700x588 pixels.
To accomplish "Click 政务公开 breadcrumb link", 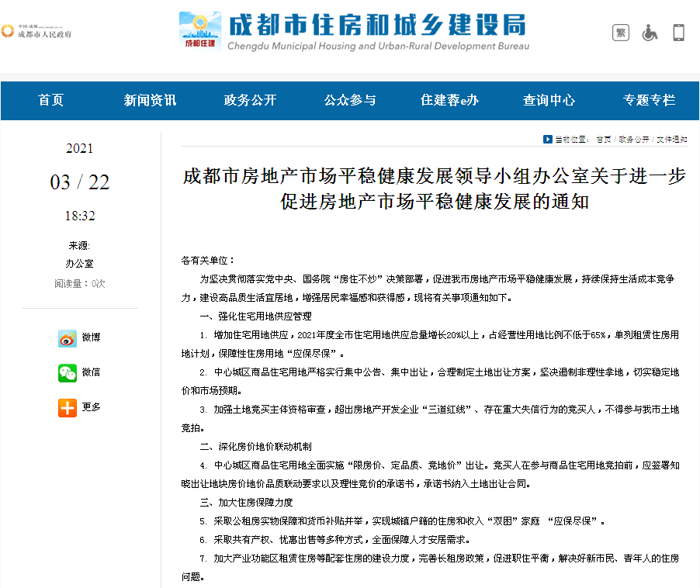I will (634, 140).
